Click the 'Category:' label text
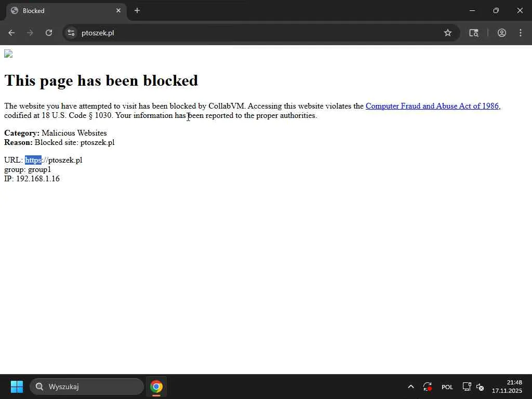The height and width of the screenshot is (399, 532). 22,133
